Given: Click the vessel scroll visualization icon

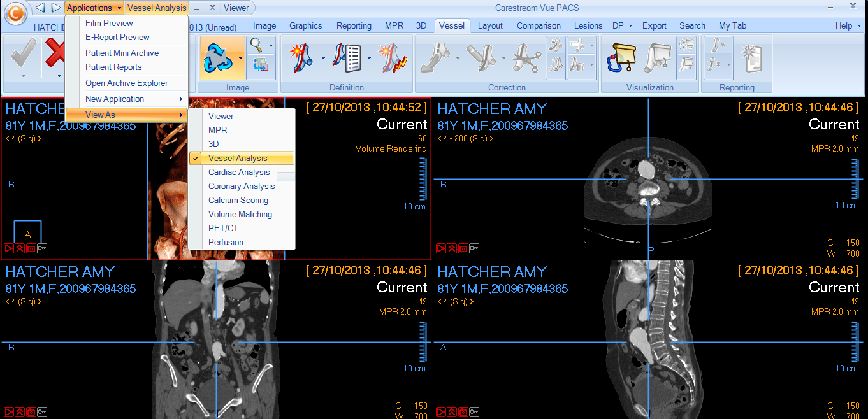Looking at the screenshot, I should point(622,57).
